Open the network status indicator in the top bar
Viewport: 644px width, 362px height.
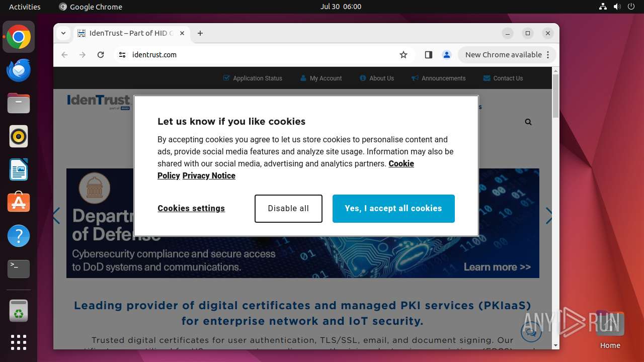[603, 7]
